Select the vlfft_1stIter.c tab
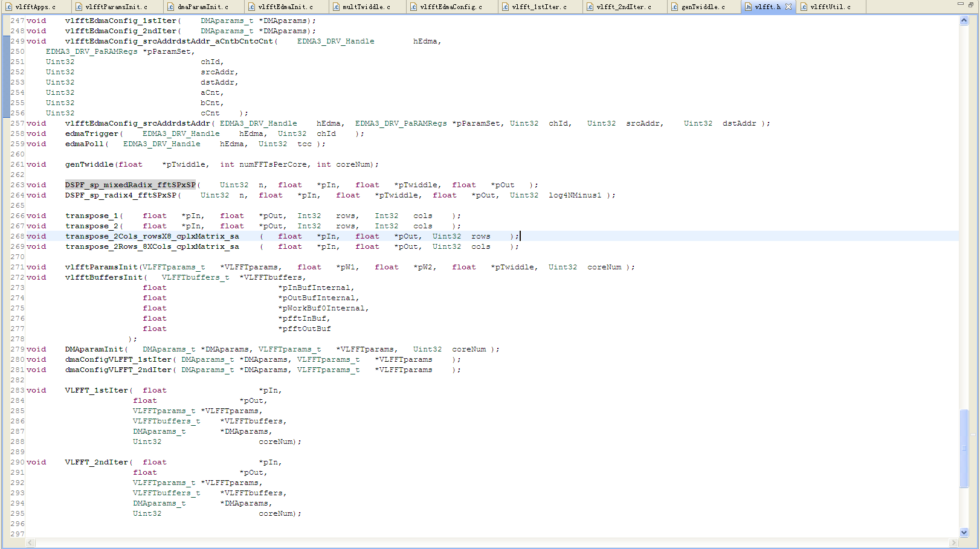This screenshot has width=980, height=549. pos(539,7)
